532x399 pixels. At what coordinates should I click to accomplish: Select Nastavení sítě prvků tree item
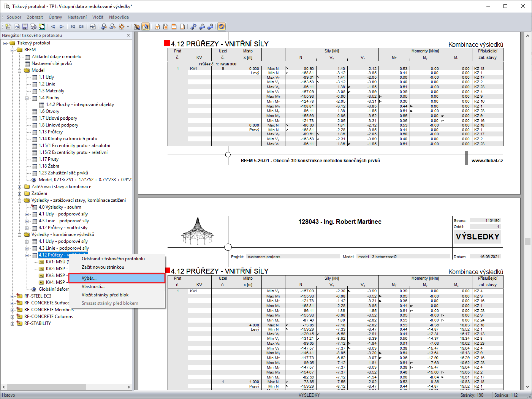coord(52,63)
